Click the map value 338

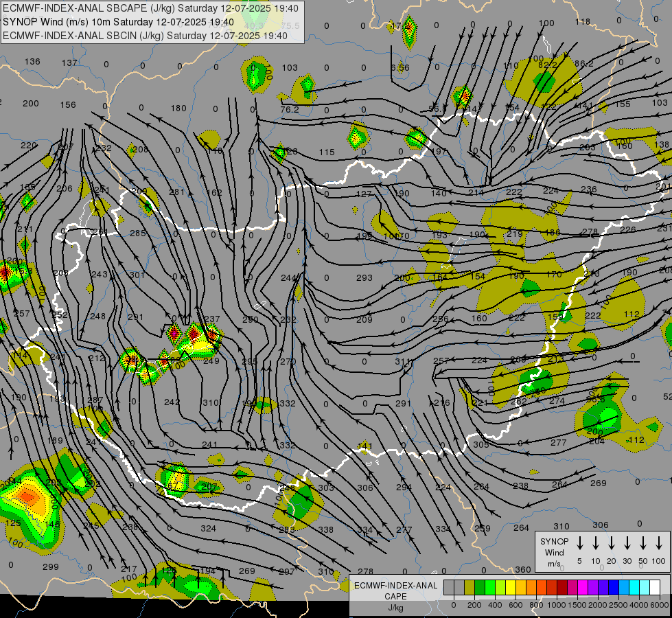coord(326,529)
